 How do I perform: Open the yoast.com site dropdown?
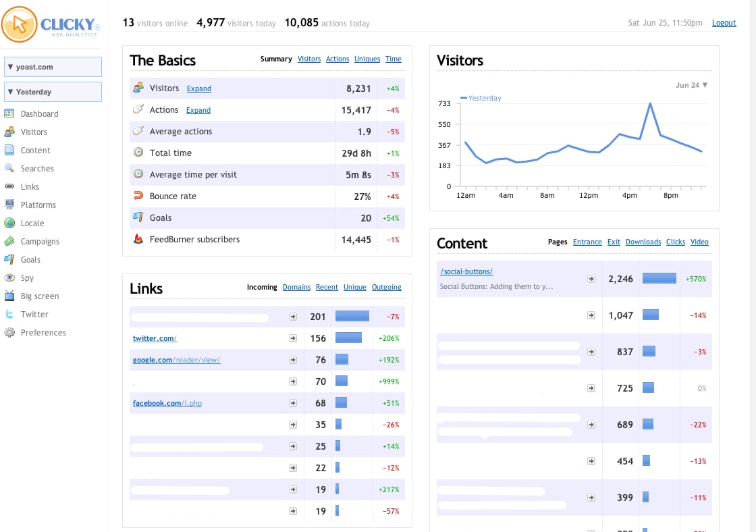53,67
